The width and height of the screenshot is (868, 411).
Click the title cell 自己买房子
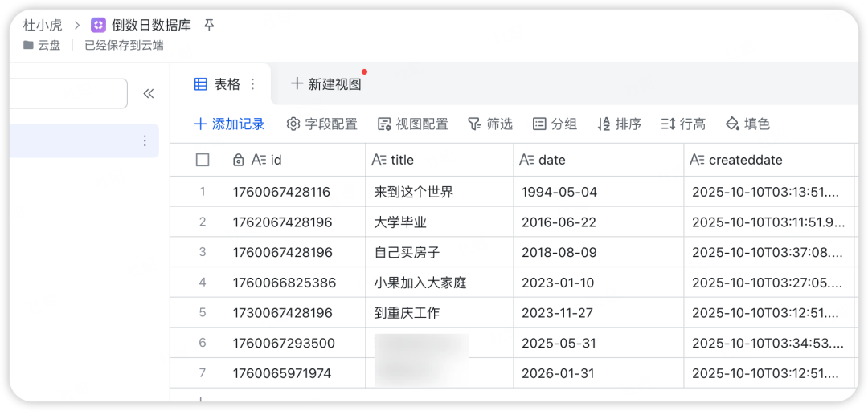(440, 252)
